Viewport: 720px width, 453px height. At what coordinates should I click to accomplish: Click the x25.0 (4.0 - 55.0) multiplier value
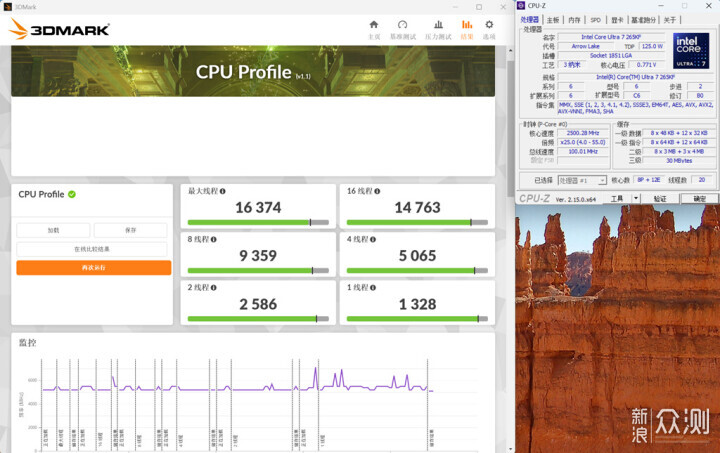point(583,142)
